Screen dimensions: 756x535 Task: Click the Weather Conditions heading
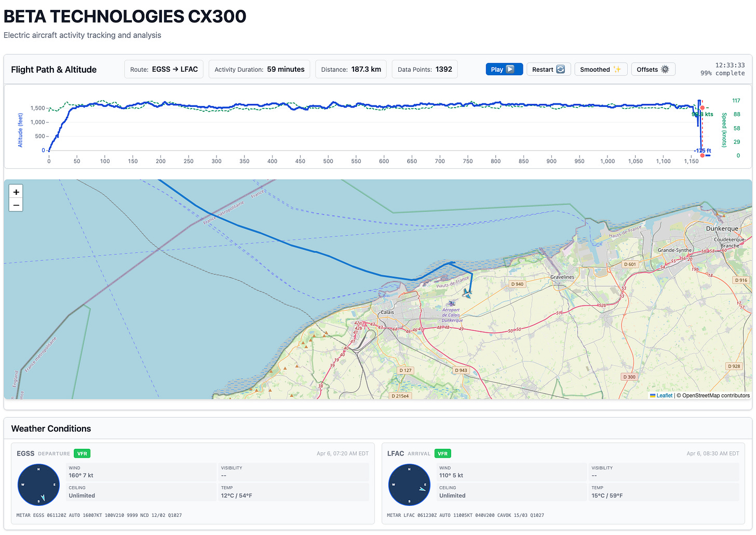[51, 429]
